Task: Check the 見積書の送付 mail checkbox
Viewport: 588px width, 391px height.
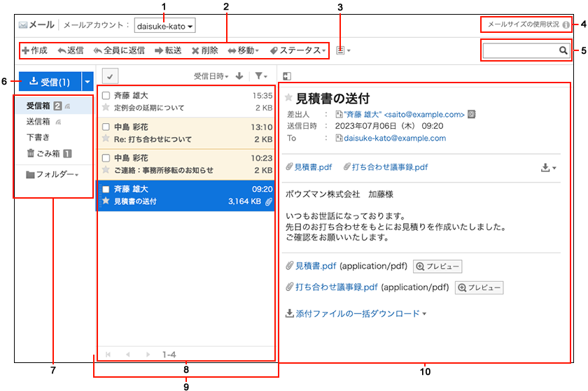Action: point(106,189)
